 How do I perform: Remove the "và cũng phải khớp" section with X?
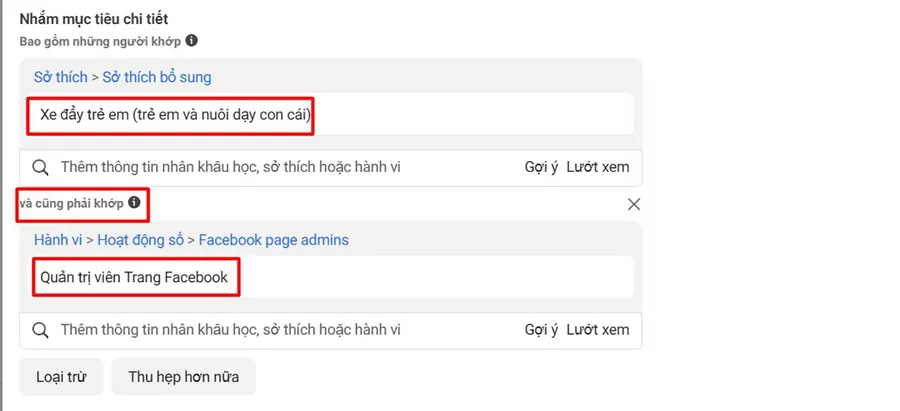pyautogui.click(x=634, y=204)
